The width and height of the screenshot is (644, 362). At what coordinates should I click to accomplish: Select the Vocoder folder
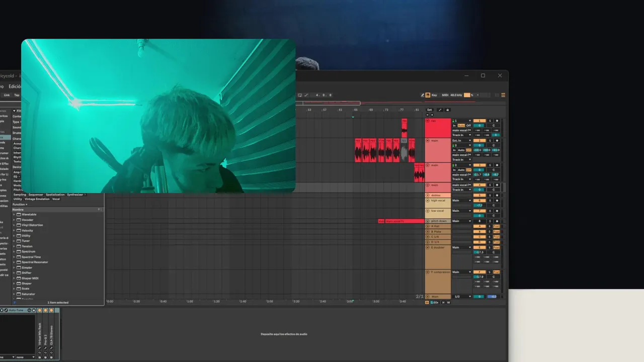click(28, 220)
